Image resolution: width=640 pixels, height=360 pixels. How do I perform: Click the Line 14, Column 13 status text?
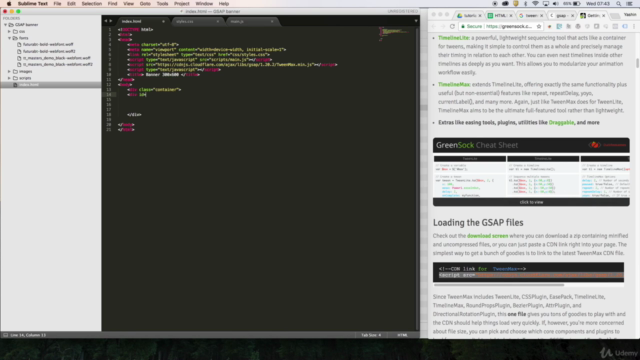coord(28,335)
